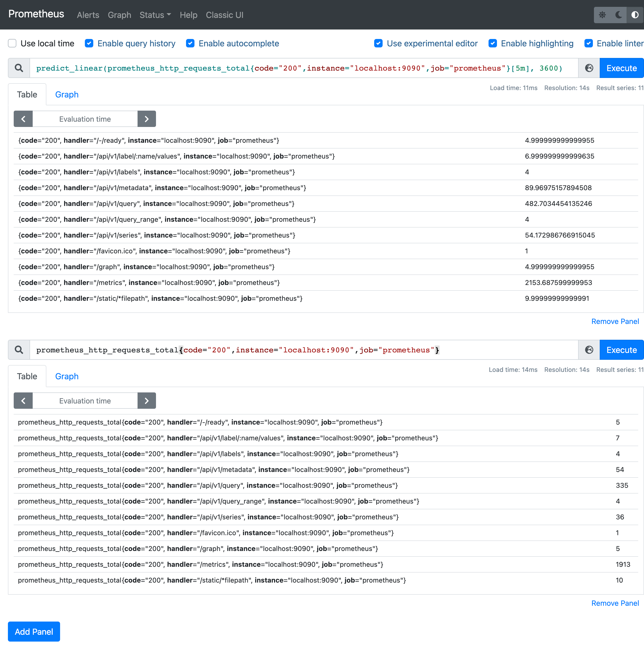
Task: Click Add Panel button
Action: (34, 632)
